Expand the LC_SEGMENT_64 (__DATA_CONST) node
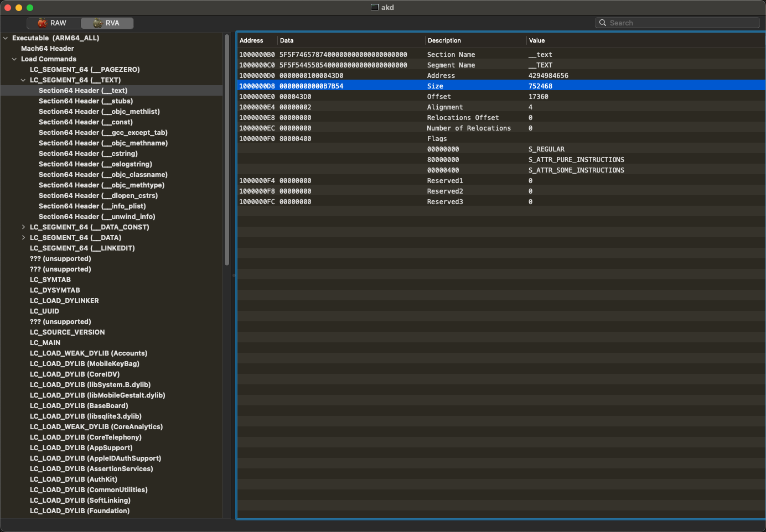 23,227
